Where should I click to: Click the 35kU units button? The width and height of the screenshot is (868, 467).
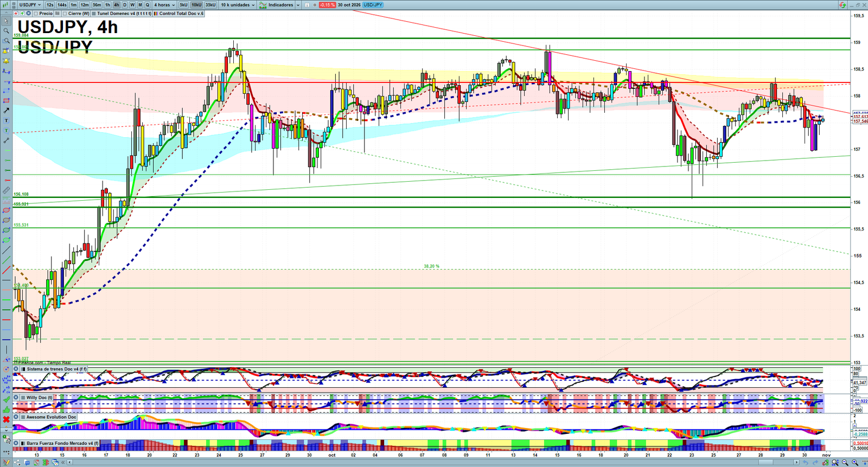[210, 5]
